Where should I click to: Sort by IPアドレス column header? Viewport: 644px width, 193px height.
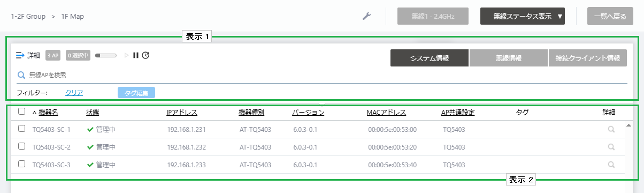[x=182, y=113]
